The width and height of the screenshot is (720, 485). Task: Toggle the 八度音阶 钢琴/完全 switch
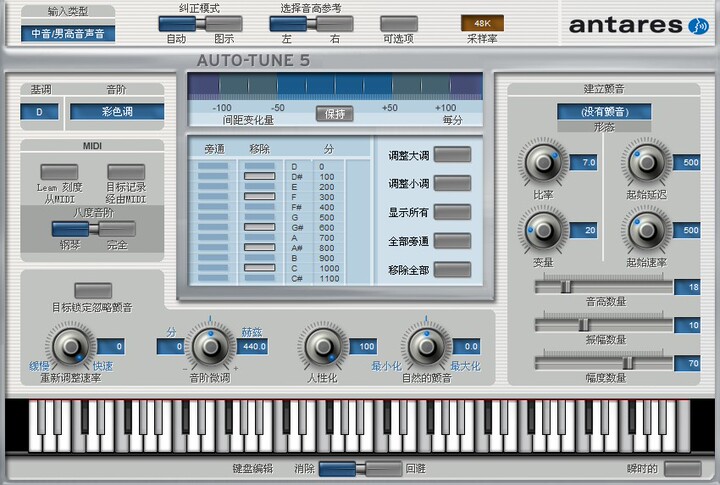94,229
